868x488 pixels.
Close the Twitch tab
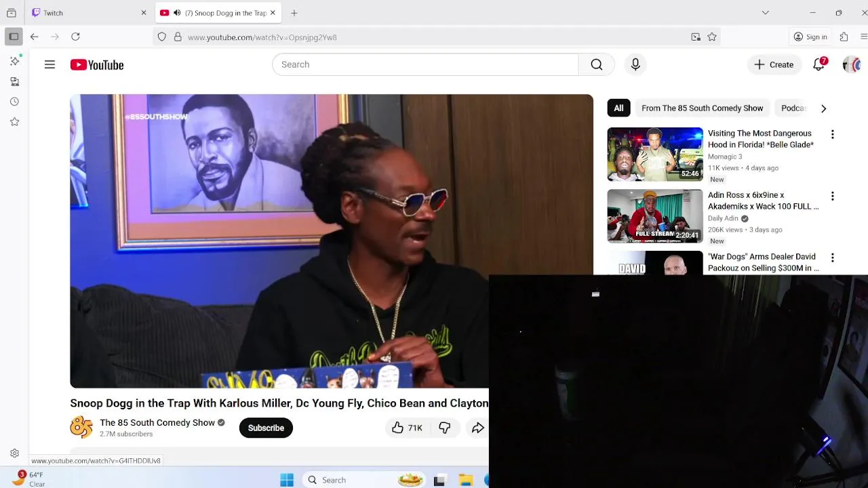(144, 13)
